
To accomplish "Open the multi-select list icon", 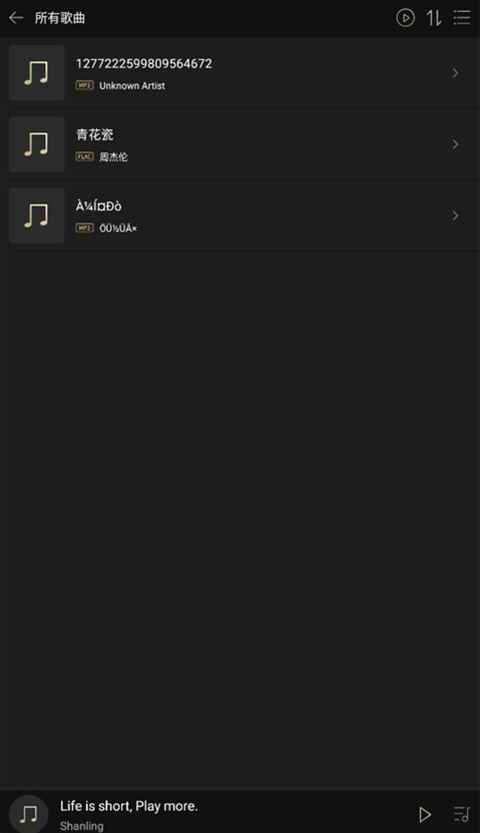I will (461, 18).
